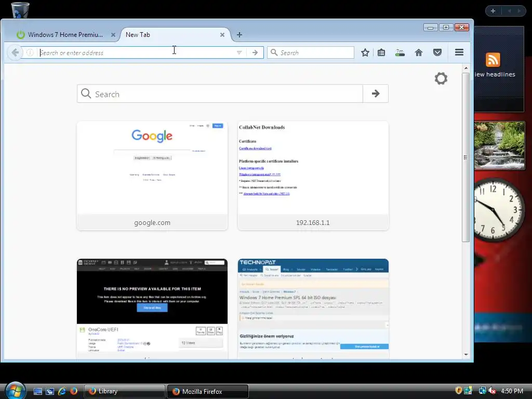Submit search with the page arrow button
532x399 pixels.
pyautogui.click(x=376, y=94)
